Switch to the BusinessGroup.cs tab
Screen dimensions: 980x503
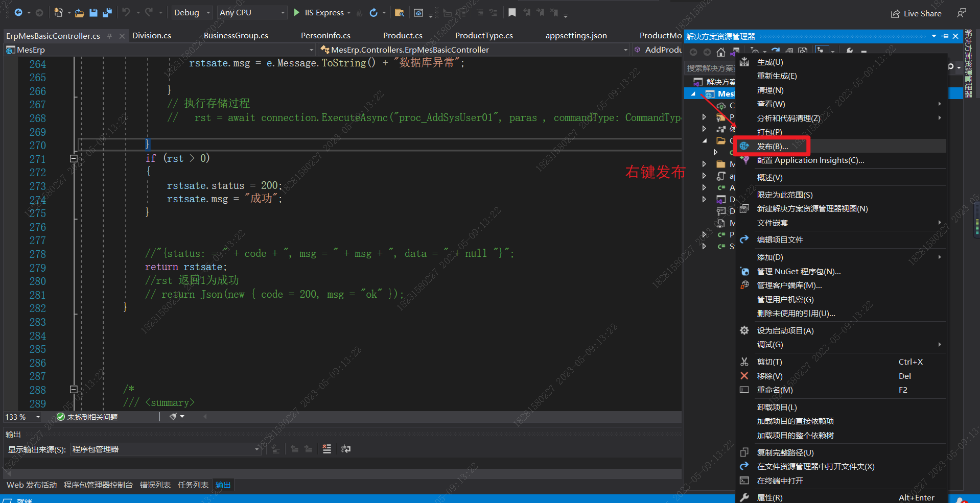236,36
